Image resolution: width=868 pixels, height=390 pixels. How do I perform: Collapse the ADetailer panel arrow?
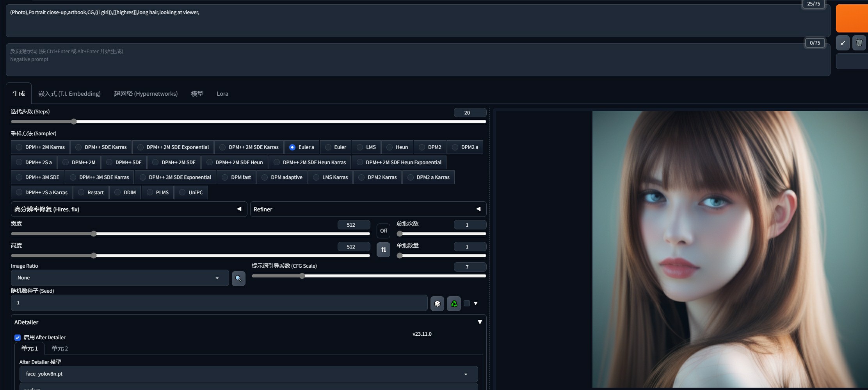click(480, 322)
